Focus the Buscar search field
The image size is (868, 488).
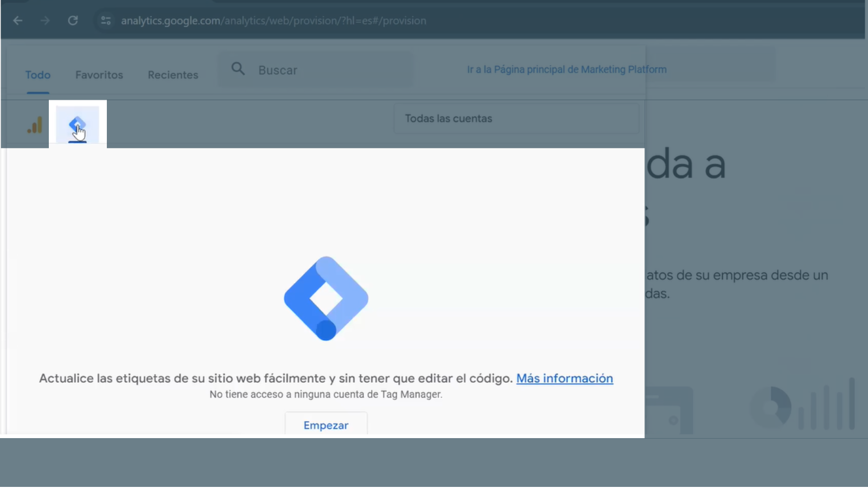(x=316, y=70)
